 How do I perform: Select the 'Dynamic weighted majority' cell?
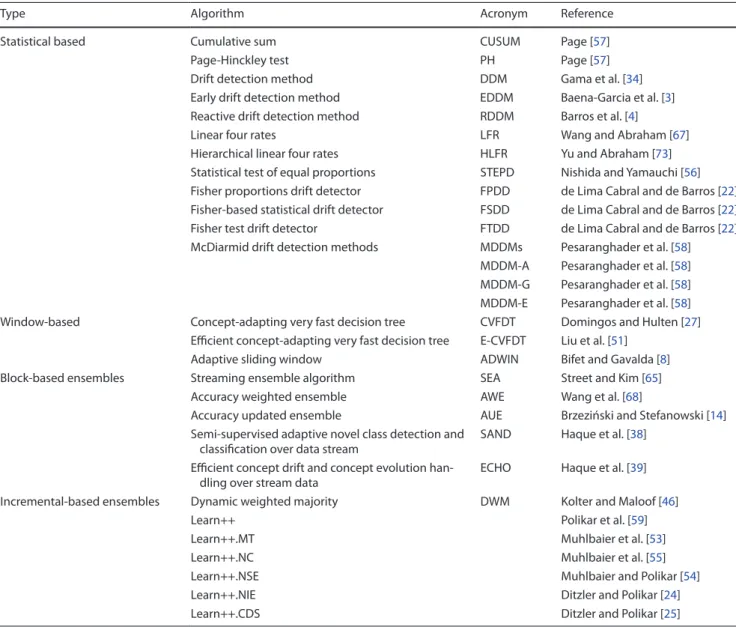[264, 502]
